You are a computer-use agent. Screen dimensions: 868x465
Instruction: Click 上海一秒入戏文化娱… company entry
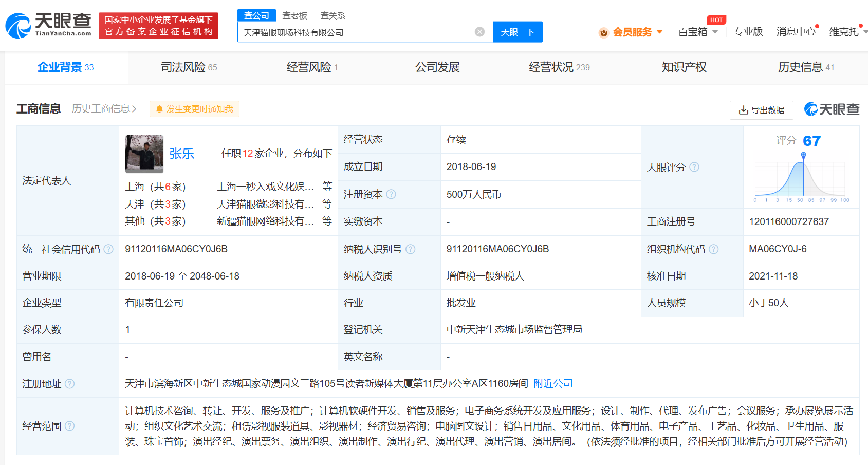pos(265,187)
